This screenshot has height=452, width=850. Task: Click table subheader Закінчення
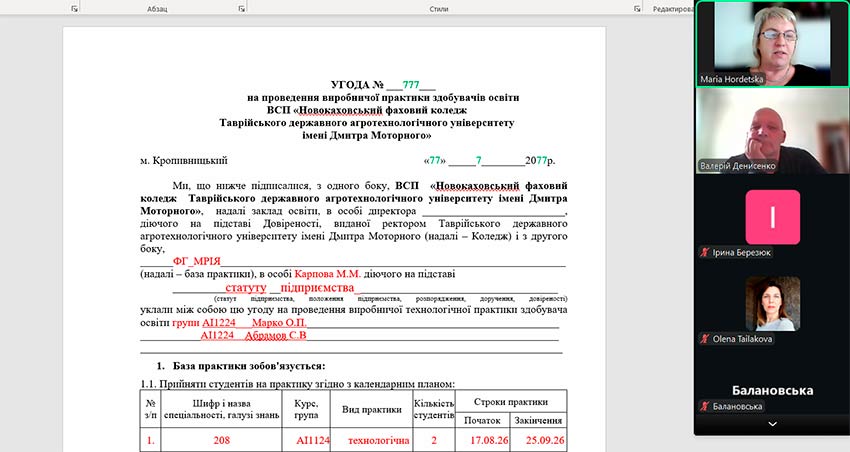(538, 421)
